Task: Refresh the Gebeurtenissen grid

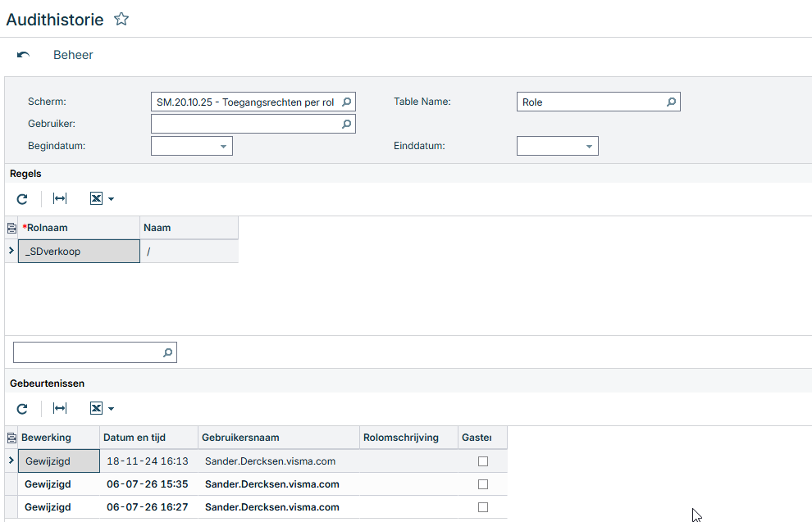Action: (x=22, y=409)
